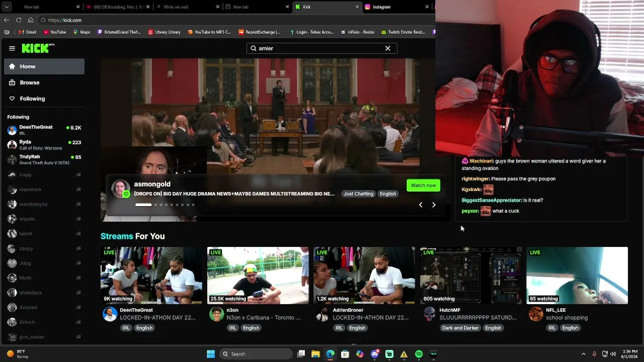Switch to the Instagram browser tab
The image size is (644, 362).
tap(396, 7)
